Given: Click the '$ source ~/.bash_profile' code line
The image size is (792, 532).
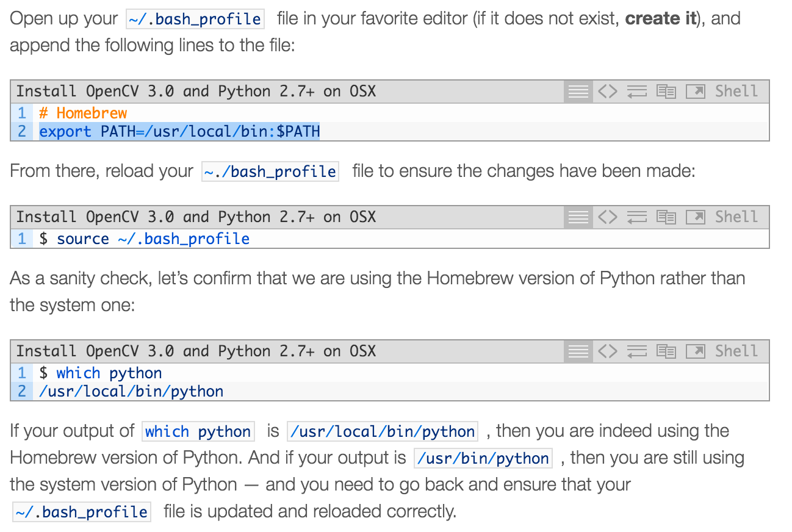Looking at the screenshot, I should [145, 239].
